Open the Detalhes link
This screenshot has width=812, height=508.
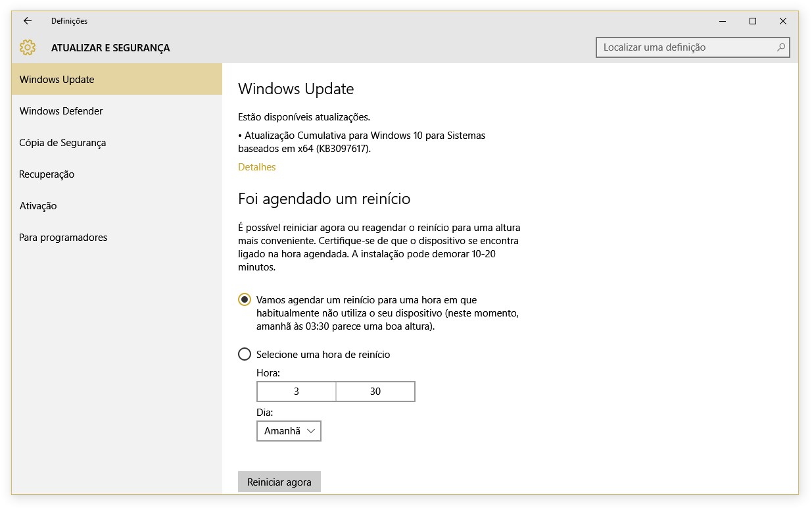(x=257, y=167)
